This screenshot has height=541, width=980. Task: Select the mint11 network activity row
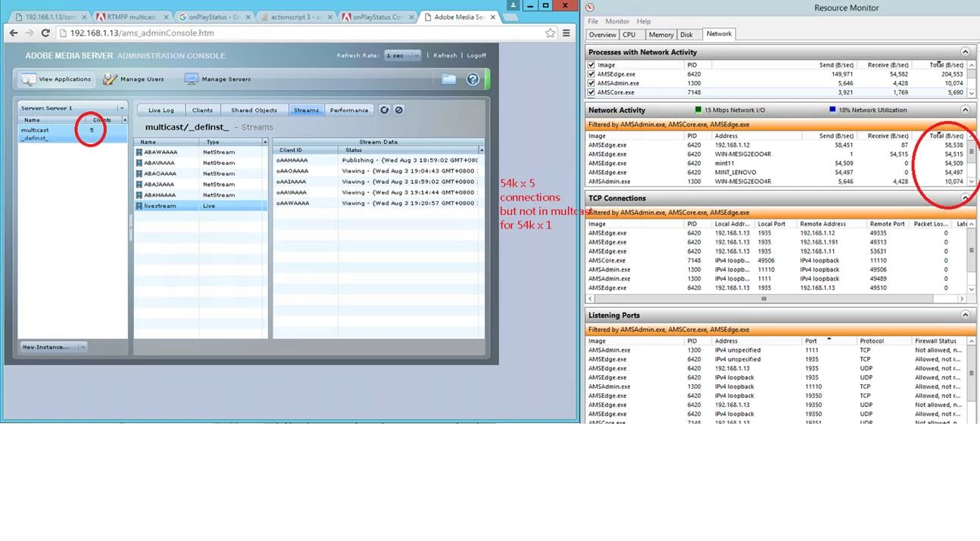776,163
